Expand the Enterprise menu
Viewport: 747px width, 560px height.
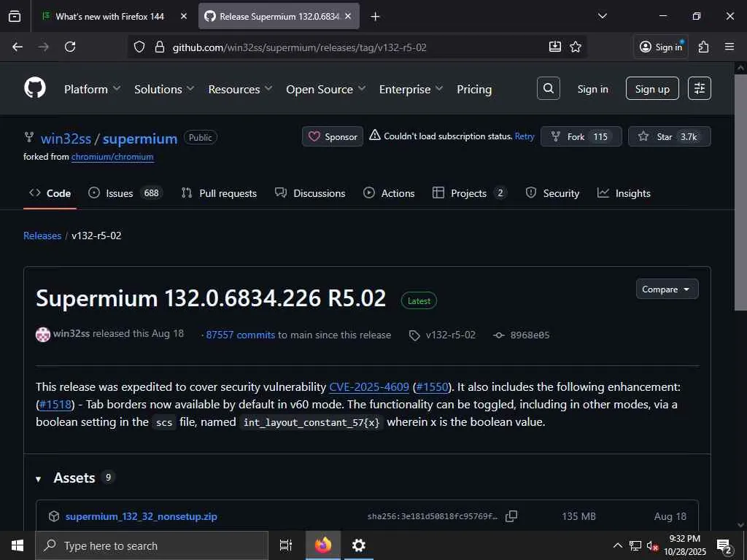[411, 89]
